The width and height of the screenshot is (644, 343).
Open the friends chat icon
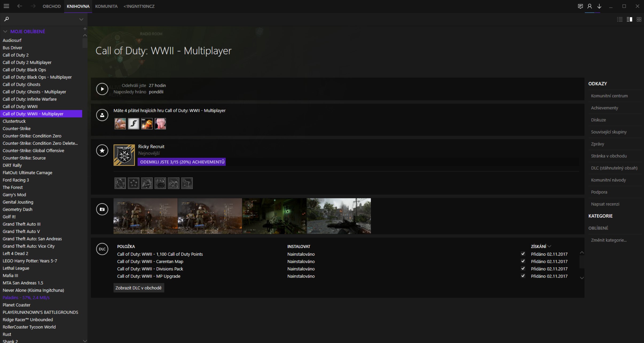(580, 6)
